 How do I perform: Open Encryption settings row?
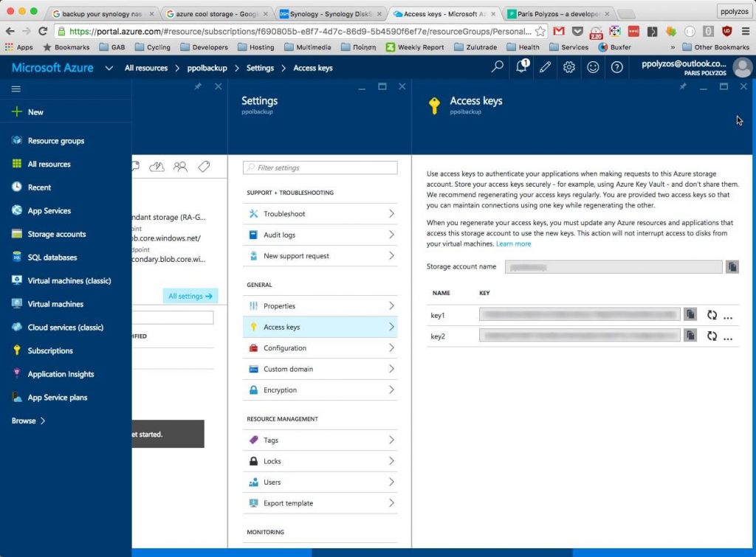320,390
